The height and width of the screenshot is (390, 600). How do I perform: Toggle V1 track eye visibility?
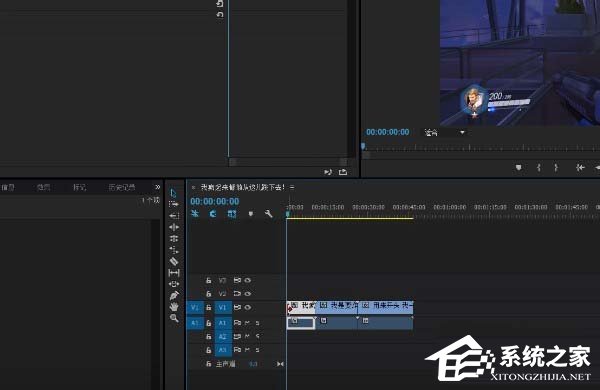[248, 307]
